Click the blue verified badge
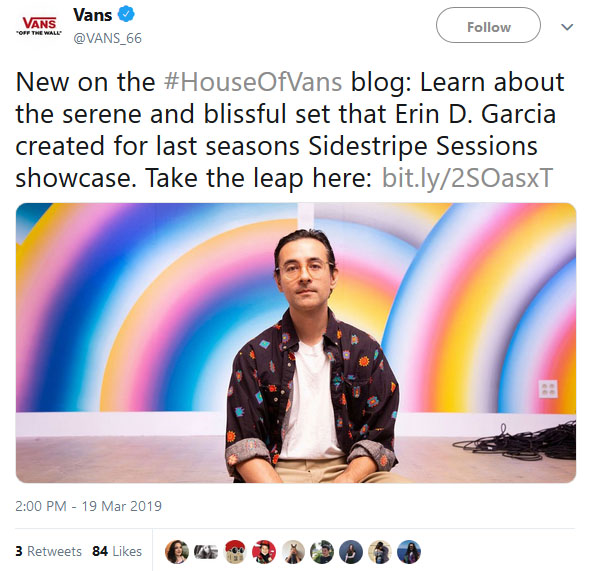 tap(126, 15)
